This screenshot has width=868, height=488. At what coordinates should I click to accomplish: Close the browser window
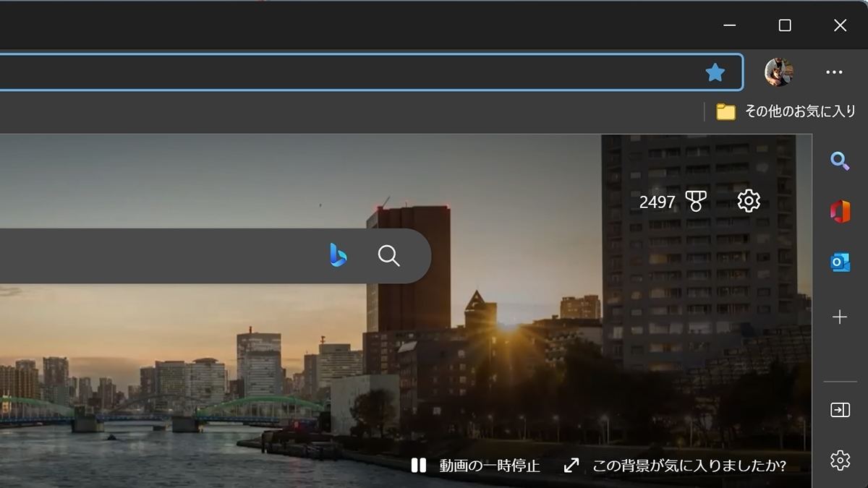click(840, 25)
